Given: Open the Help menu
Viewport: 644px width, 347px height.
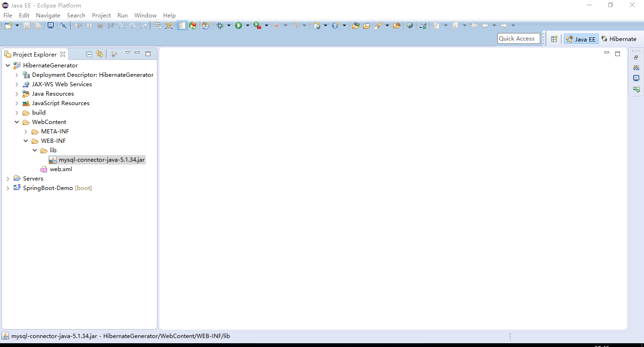Looking at the screenshot, I should 169,16.
